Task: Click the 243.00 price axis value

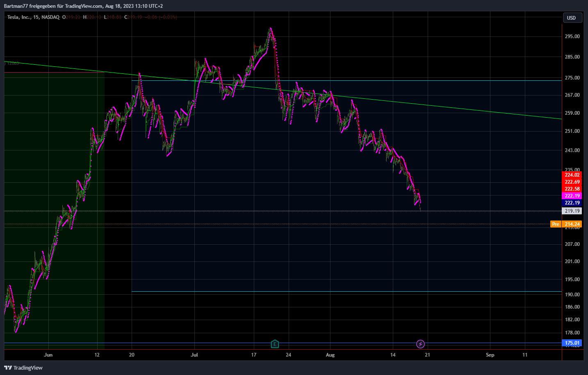Action: click(572, 150)
